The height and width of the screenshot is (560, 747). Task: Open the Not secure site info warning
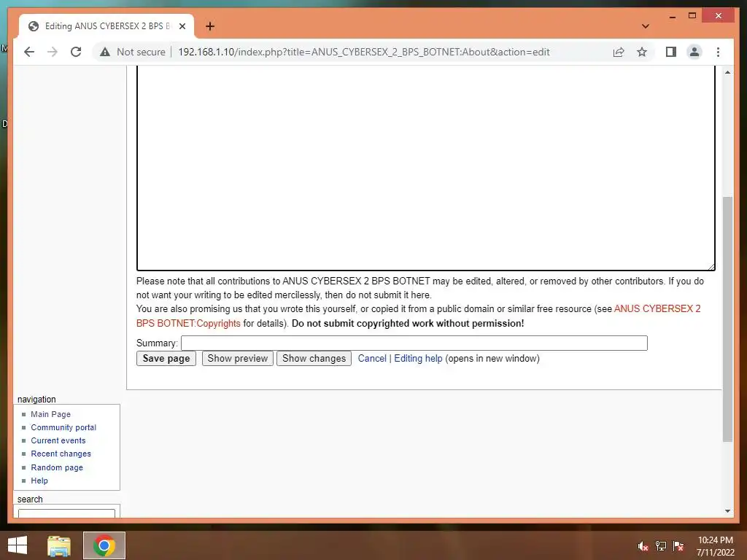tap(133, 52)
